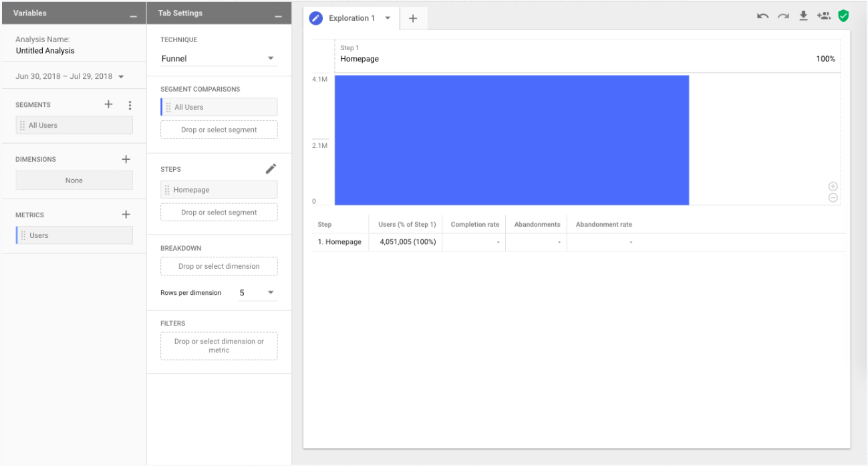Click the 1. Homepage table row

(579, 242)
